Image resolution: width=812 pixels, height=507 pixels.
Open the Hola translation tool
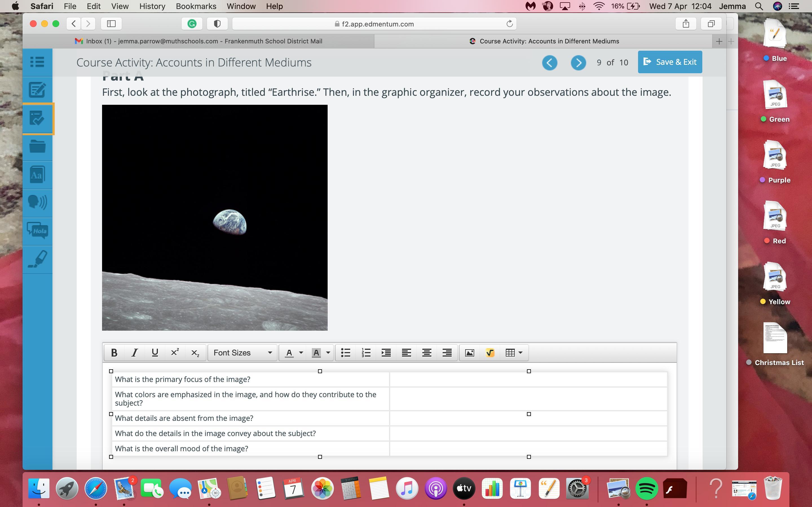coord(37,231)
